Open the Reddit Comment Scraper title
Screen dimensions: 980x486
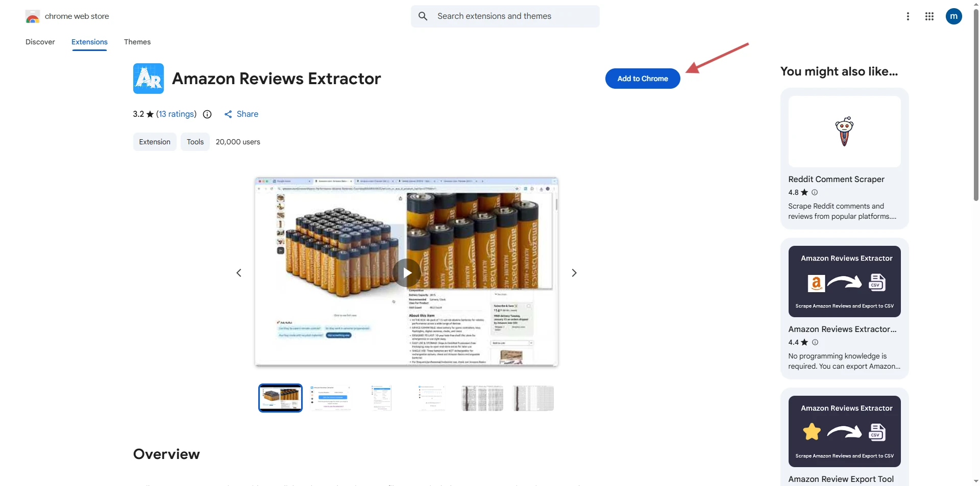pyautogui.click(x=836, y=179)
